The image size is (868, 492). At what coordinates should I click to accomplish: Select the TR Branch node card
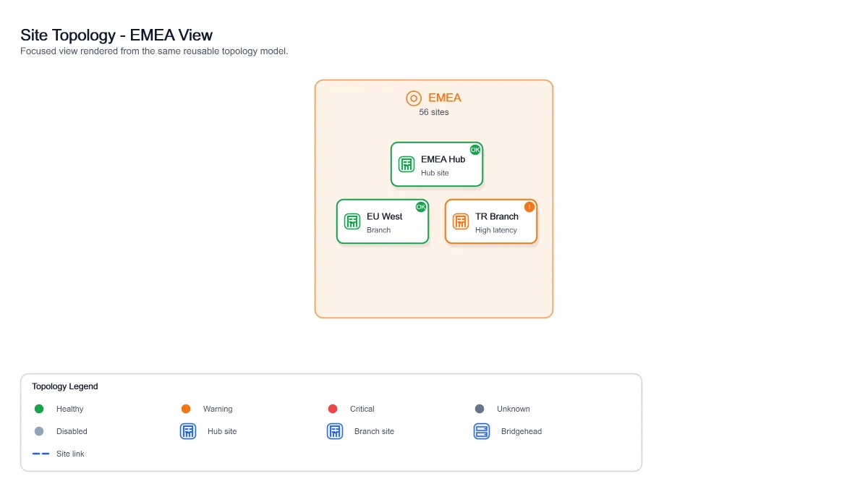(491, 221)
